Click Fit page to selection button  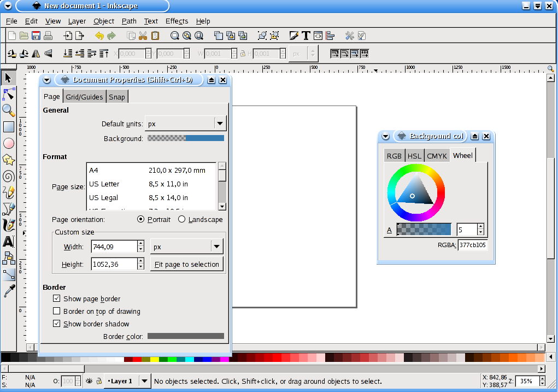(x=187, y=264)
